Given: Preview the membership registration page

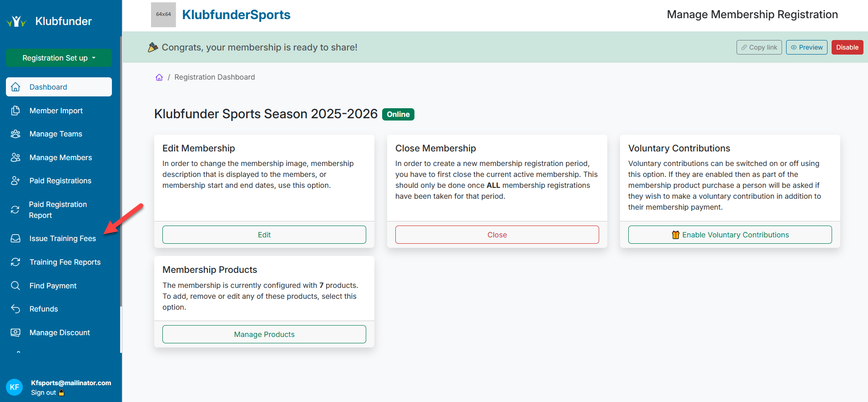Looking at the screenshot, I should click(x=806, y=47).
